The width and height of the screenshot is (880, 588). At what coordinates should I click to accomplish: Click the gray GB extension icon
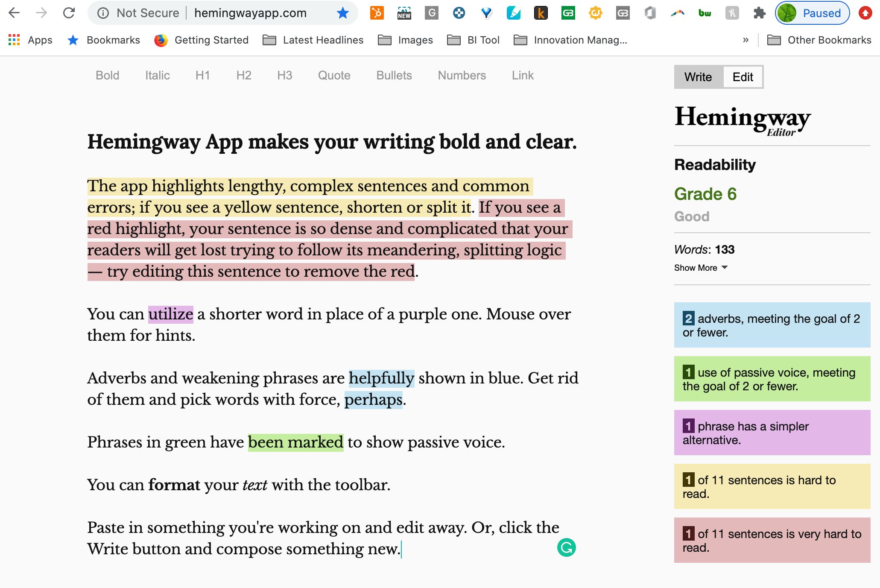[x=623, y=13]
